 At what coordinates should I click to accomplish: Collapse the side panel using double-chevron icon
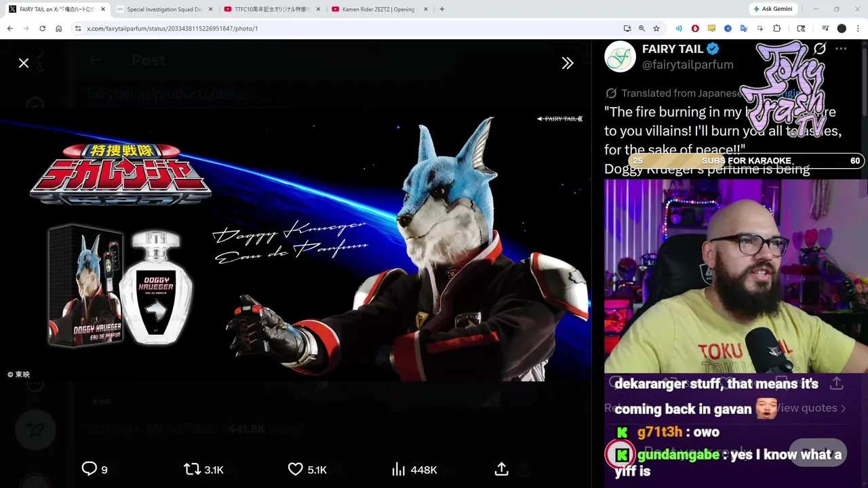click(x=568, y=63)
